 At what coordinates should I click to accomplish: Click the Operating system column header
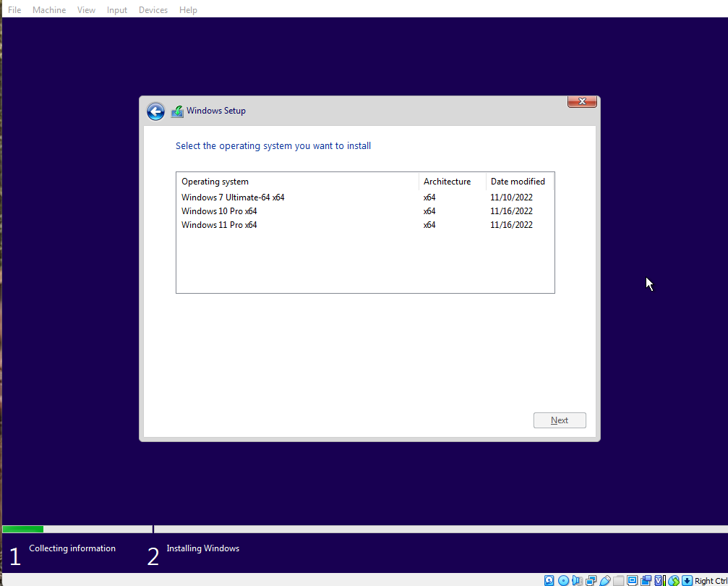point(298,182)
